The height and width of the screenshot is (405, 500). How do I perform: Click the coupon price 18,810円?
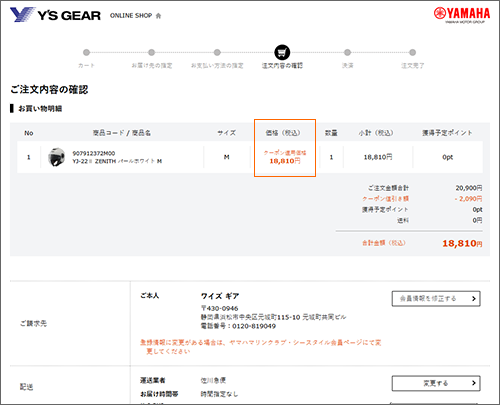tap(285, 161)
